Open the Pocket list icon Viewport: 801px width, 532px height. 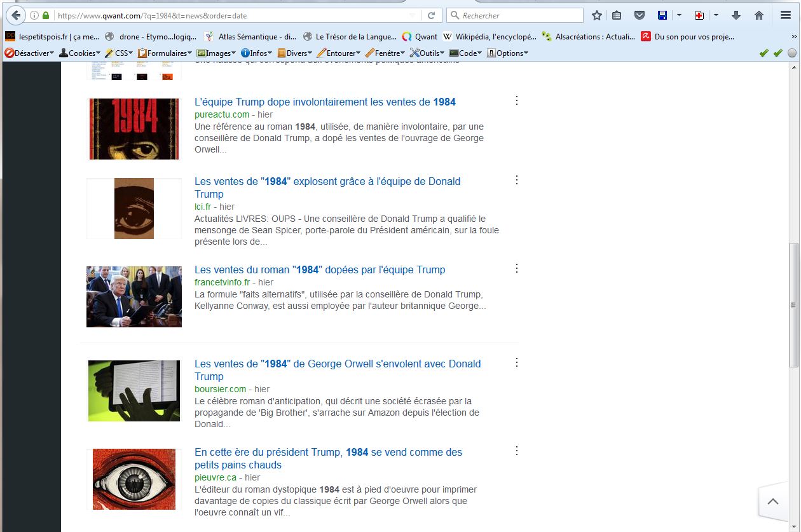tap(640, 15)
